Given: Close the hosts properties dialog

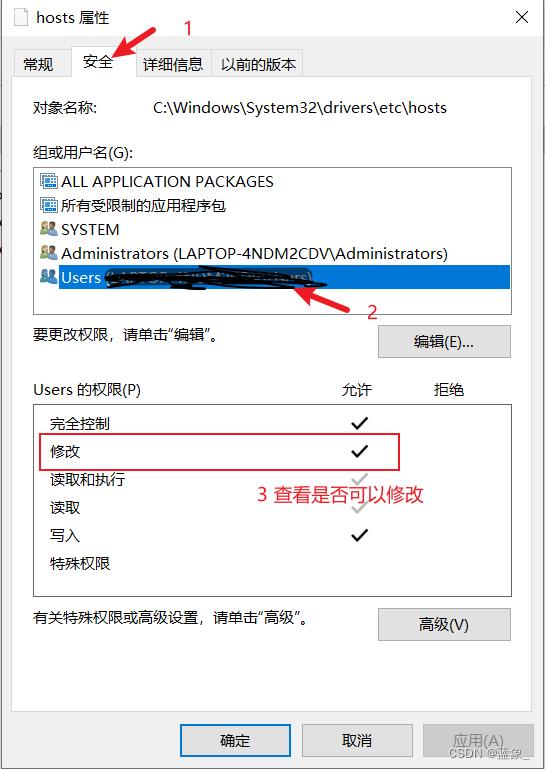Looking at the screenshot, I should (521, 17).
